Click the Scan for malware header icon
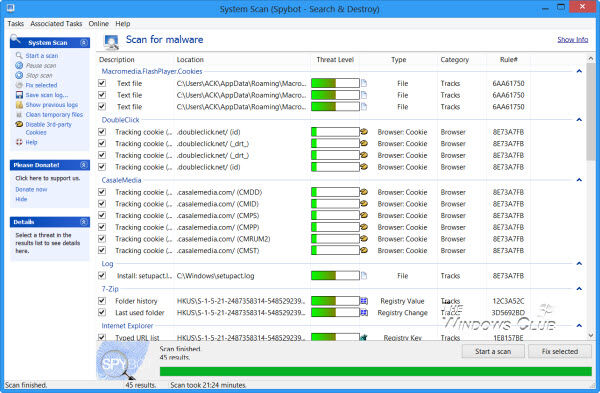 [111, 42]
